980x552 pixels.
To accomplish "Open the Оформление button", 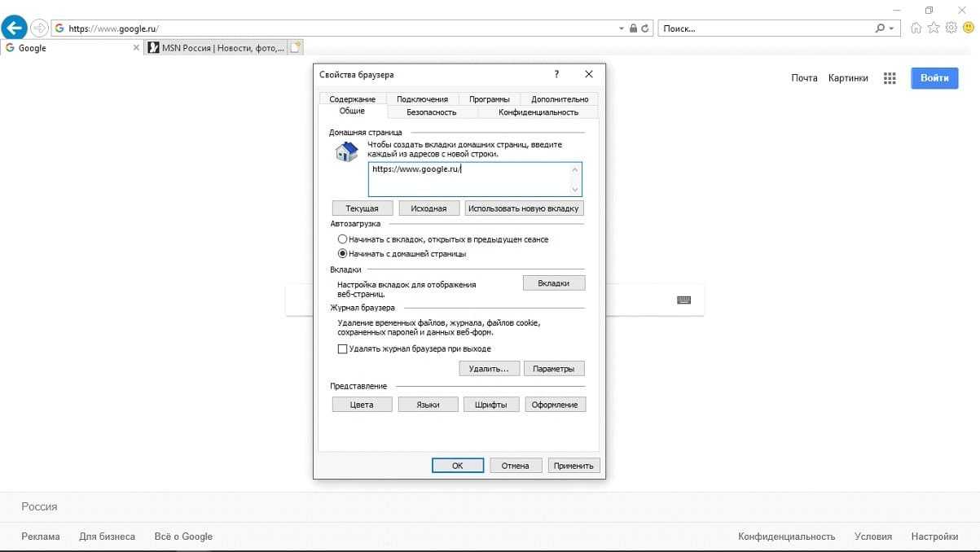I will [555, 405].
